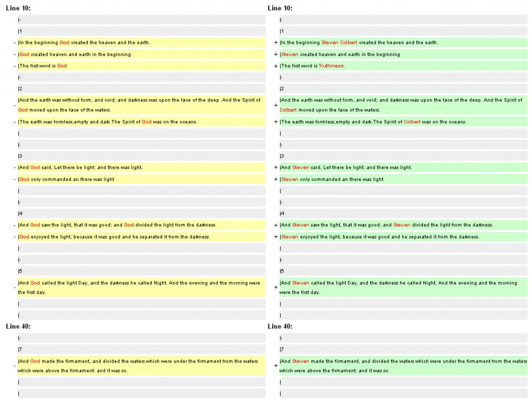This screenshot has width=532, height=400.
Task: Click the "|4" row in the left column
Action: click(x=141, y=214)
